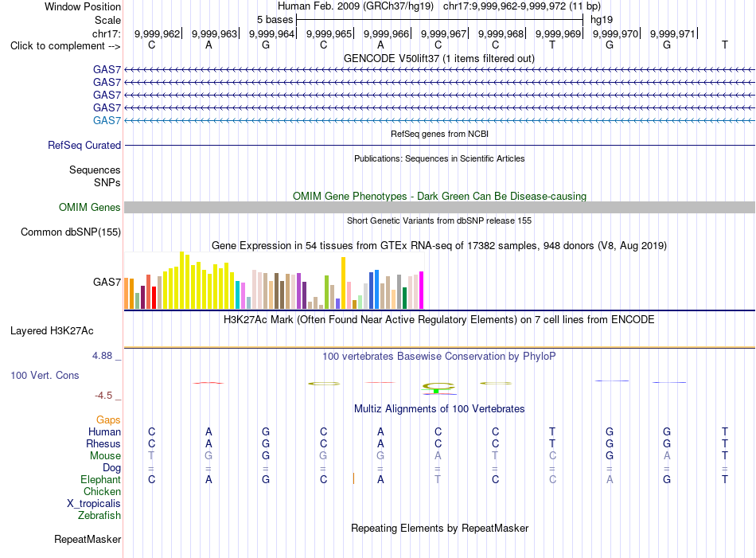The width and height of the screenshot is (756, 558).
Task: Click the 'Mouse' alignment row label
Action: [x=105, y=456]
